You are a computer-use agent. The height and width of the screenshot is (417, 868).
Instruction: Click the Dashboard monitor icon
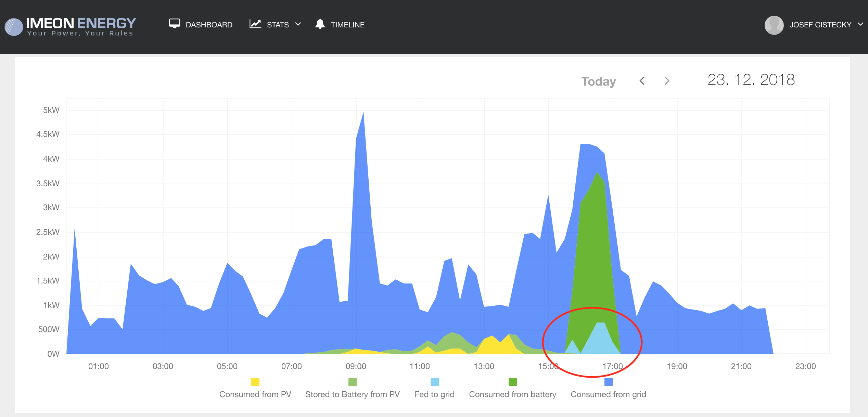[x=174, y=24]
